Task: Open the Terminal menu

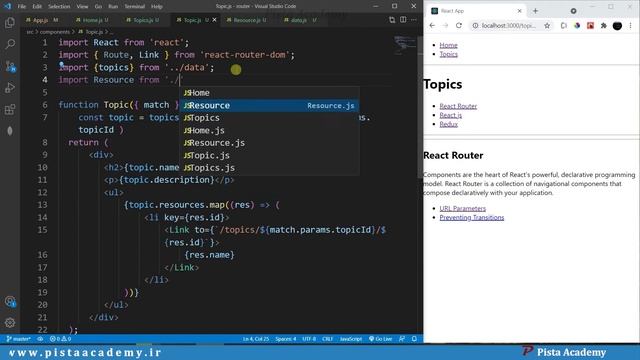Action: tap(135, 7)
